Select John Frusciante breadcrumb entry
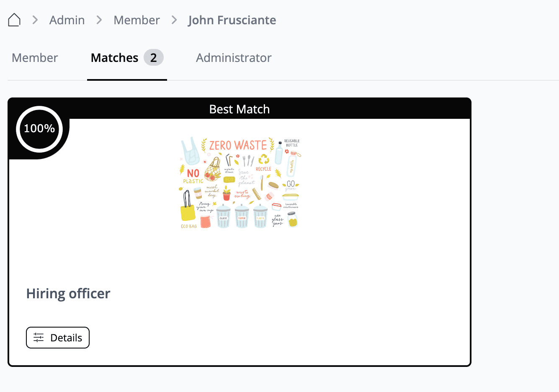 click(x=232, y=20)
